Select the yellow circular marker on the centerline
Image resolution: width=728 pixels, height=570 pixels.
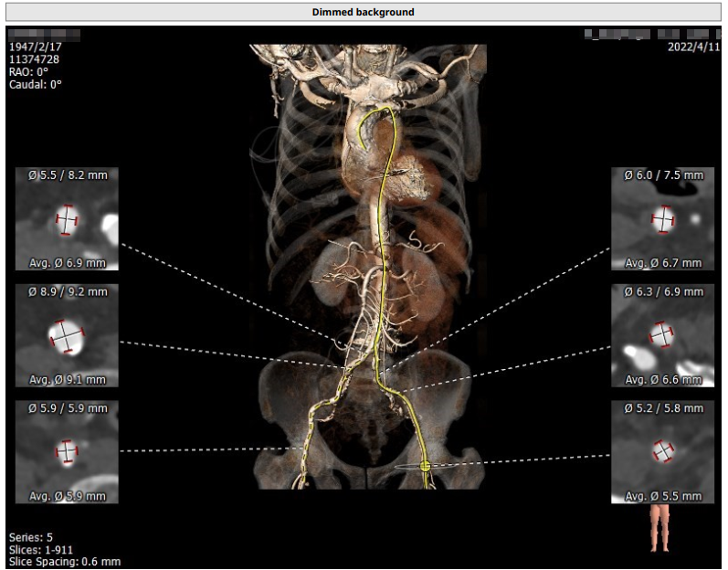click(x=425, y=466)
